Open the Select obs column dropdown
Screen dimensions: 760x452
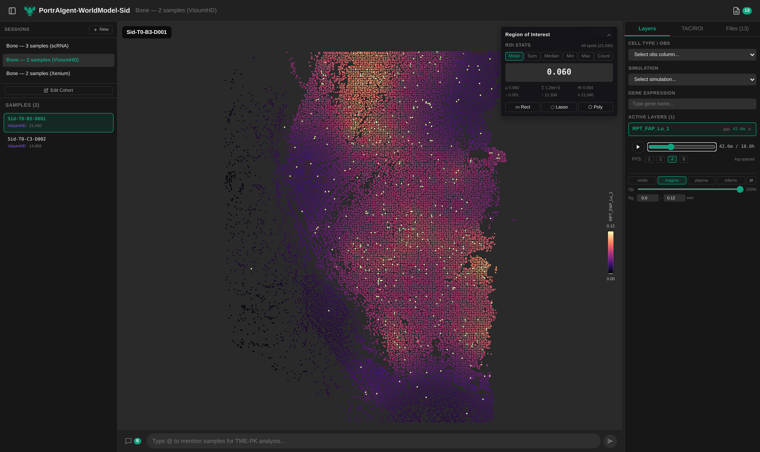(692, 55)
